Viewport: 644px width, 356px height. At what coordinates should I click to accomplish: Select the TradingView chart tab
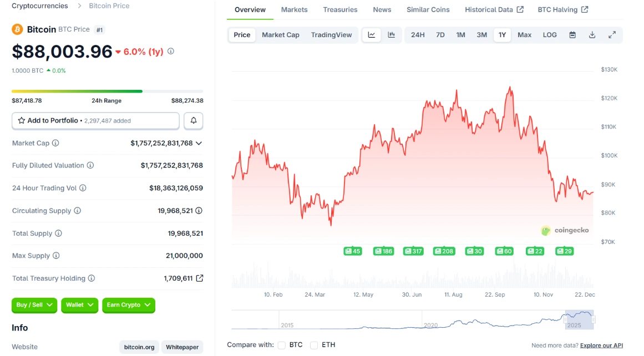pyautogui.click(x=331, y=34)
